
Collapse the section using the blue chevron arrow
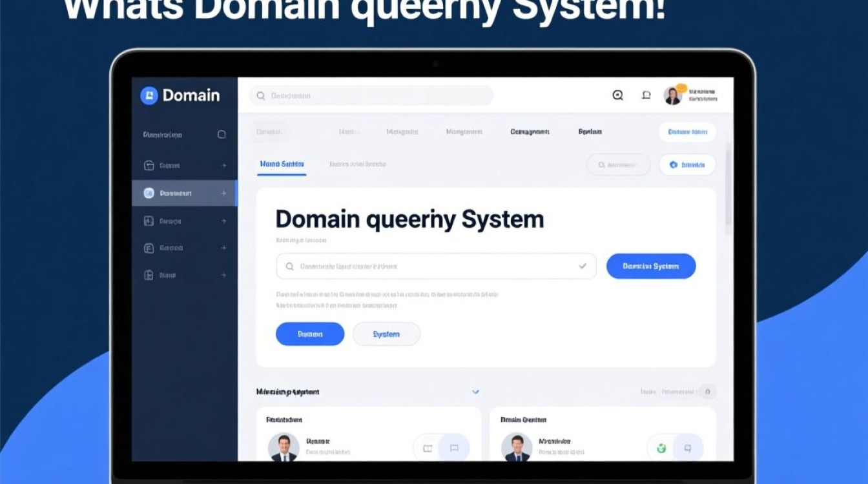(476, 392)
